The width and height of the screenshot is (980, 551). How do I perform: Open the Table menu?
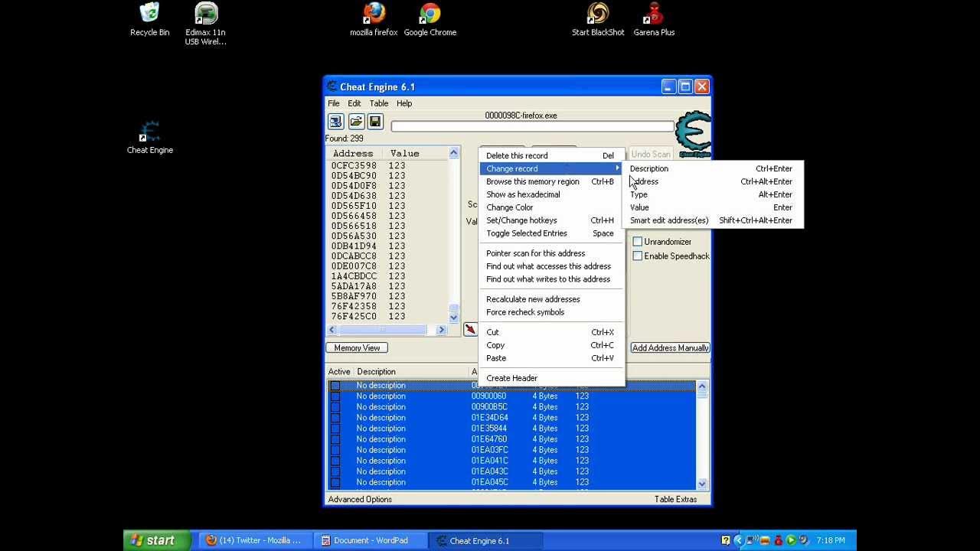point(379,103)
